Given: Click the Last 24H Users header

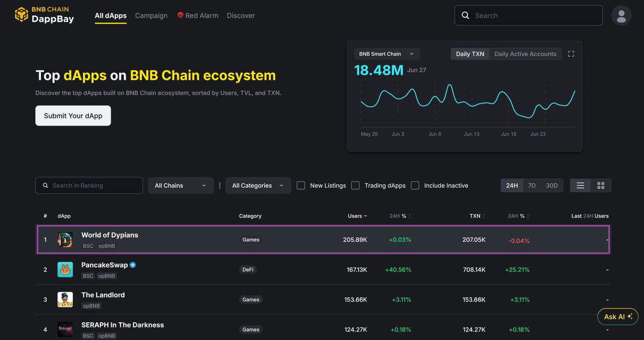Looking at the screenshot, I should click(x=590, y=216).
